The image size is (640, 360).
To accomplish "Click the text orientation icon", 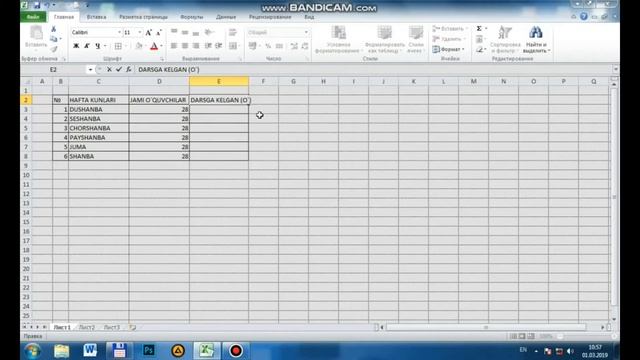I will [x=209, y=32].
